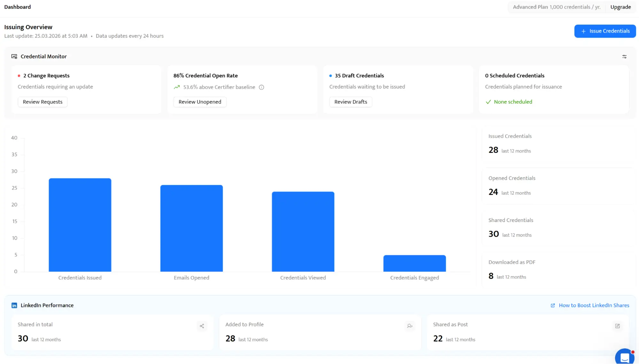Select the Dashboard title
Screen dimensions: 639x364
tap(18, 7)
